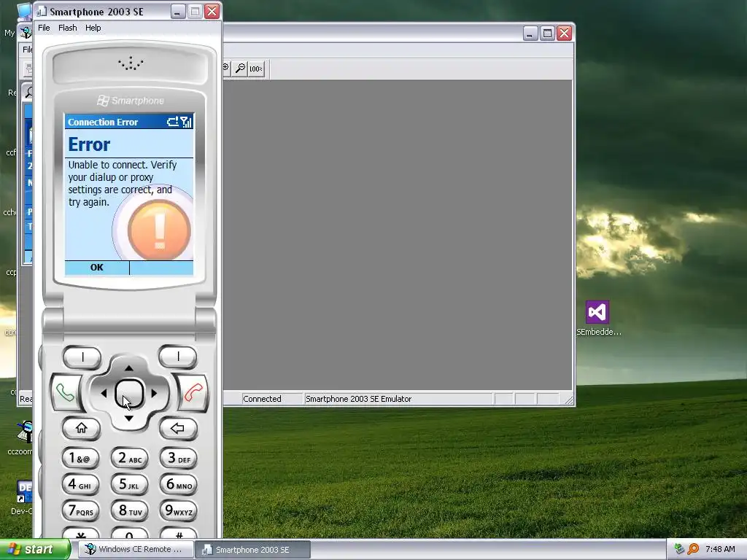This screenshot has height=560, width=747.
Task: Tap keypad button 3 DEF
Action: [x=178, y=458]
